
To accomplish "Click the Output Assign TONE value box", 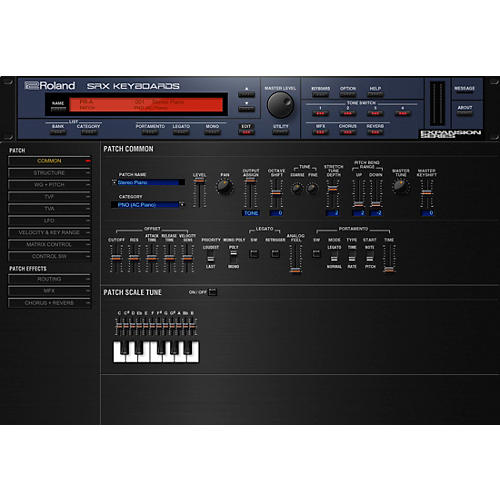I will 251,213.
